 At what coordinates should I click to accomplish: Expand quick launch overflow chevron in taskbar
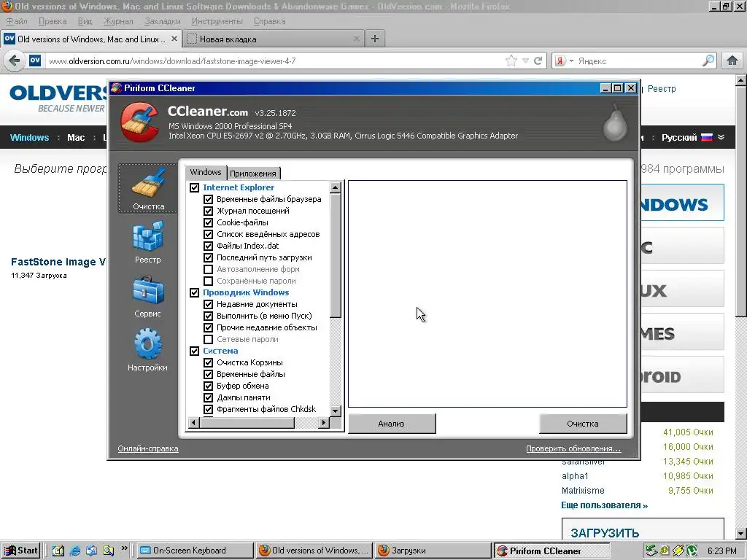click(124, 548)
